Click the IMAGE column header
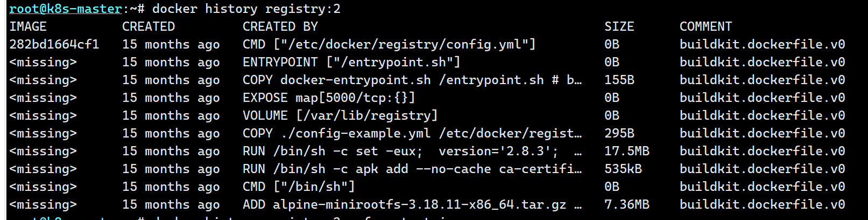868x220 pixels. tap(28, 26)
